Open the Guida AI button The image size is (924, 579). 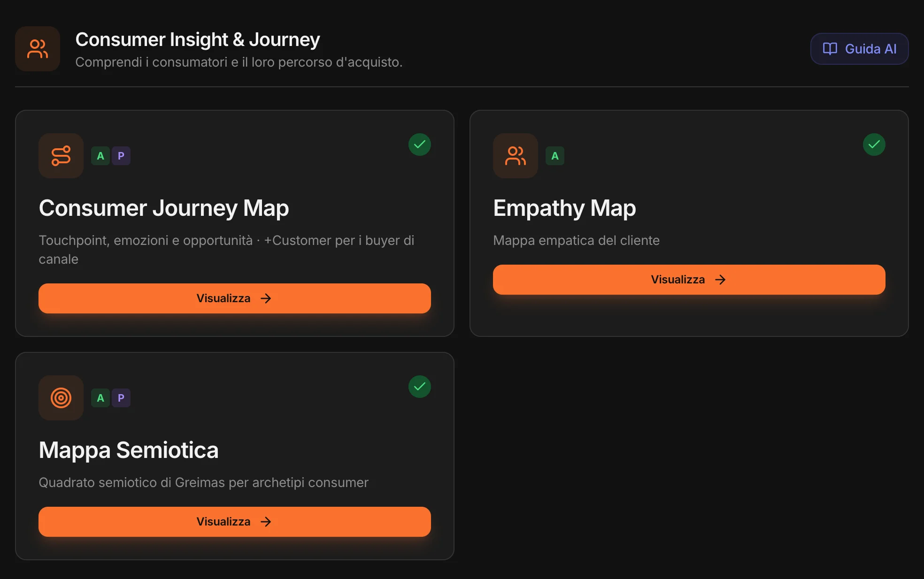tap(859, 49)
